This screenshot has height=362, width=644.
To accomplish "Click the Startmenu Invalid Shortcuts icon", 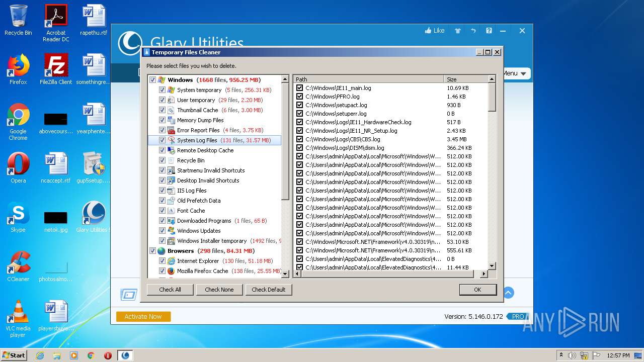I will point(171,170).
